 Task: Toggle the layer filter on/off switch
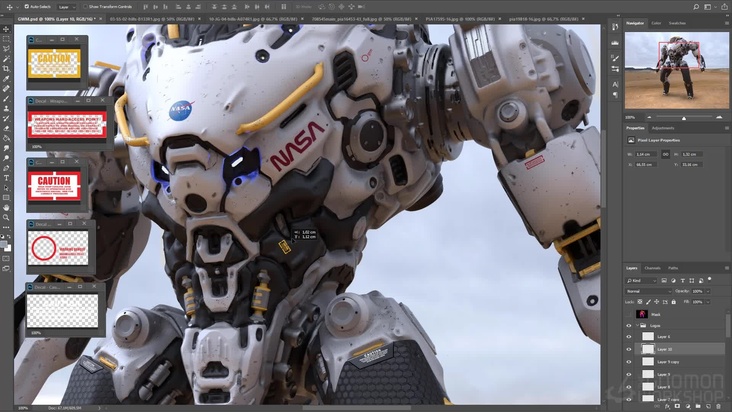(710, 279)
